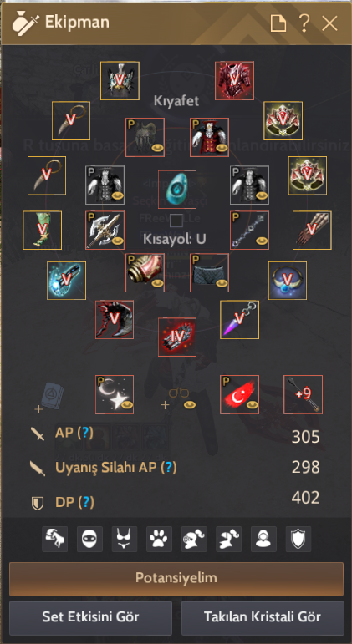Click the purple crystal earring slot
Viewport: 352px width, 644px height.
pyautogui.click(x=239, y=320)
